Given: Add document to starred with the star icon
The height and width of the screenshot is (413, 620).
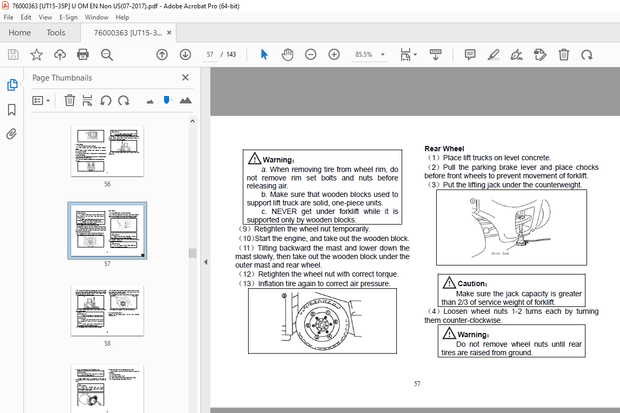Looking at the screenshot, I should [x=36, y=55].
